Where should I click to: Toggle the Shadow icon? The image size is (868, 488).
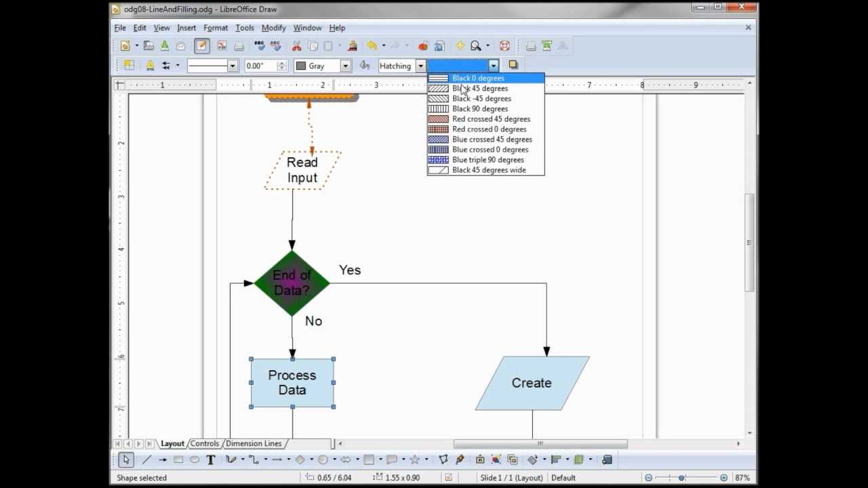coord(513,66)
